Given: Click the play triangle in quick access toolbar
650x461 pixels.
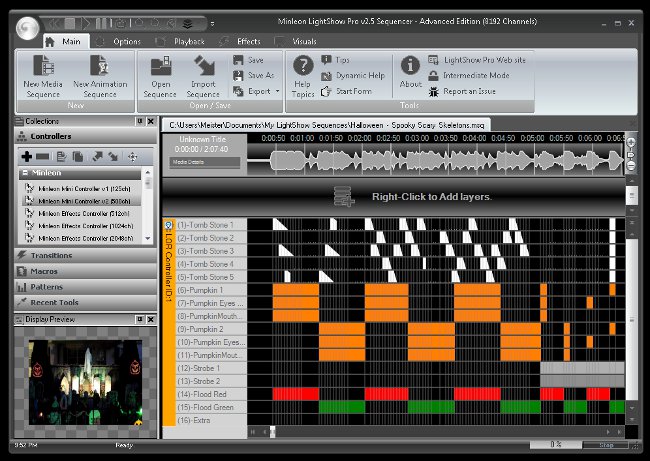Looking at the screenshot, I should pos(85,23).
